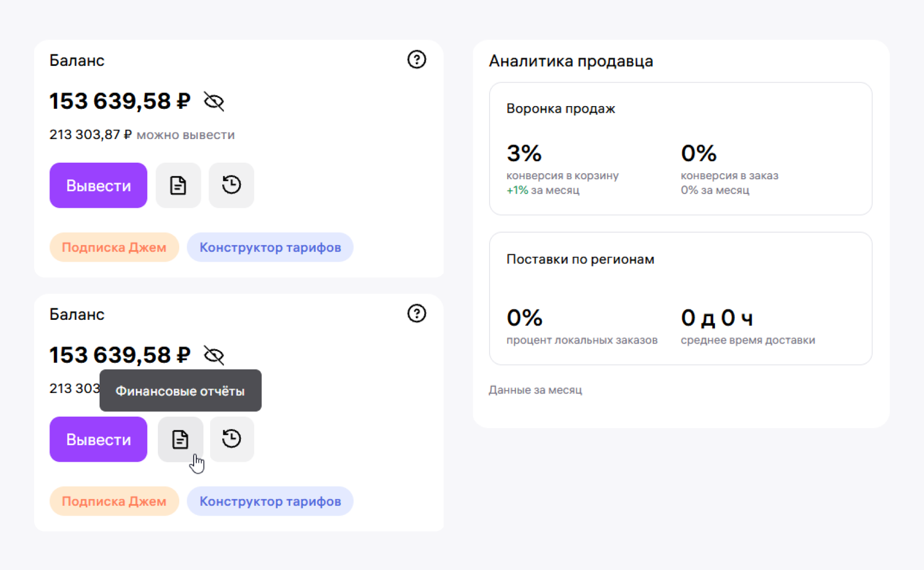
Task: Click the среднее время доставки metric
Action: tap(747, 326)
